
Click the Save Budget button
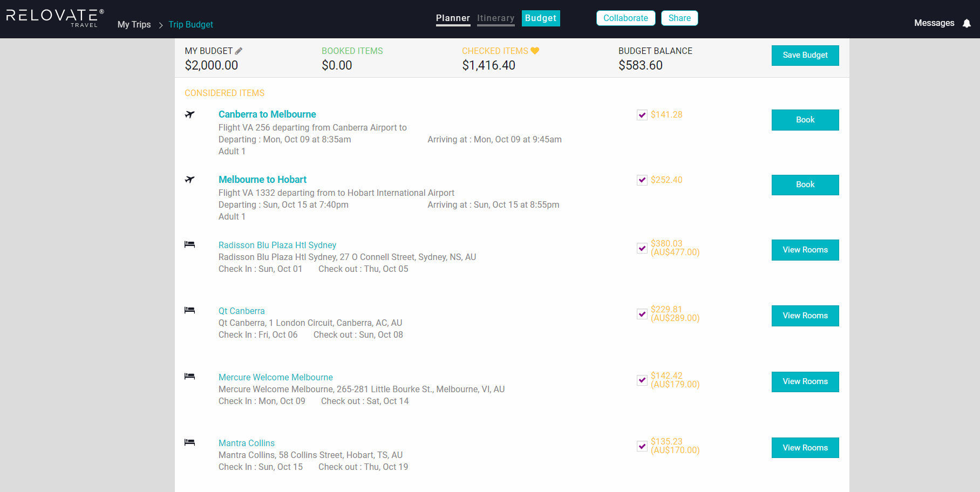[x=805, y=56]
